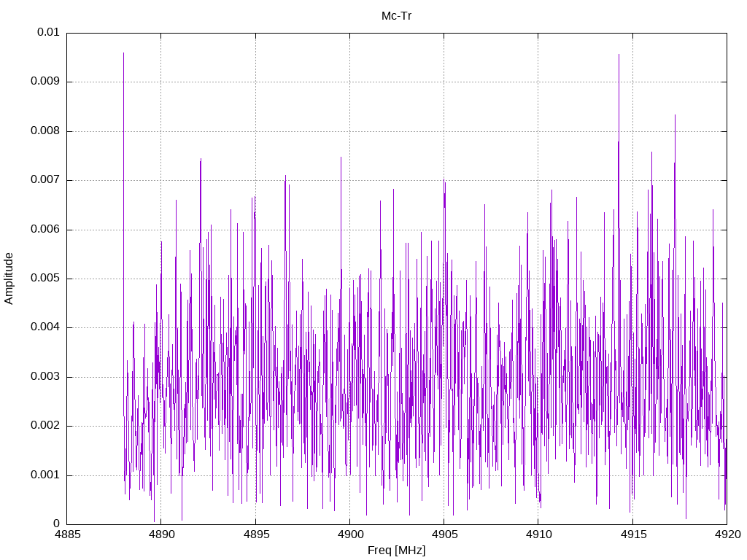Viewport: 747px width, 560px height.
Task: Click the tallest spectrum peak near 4888 MHz
Action: coord(123,53)
